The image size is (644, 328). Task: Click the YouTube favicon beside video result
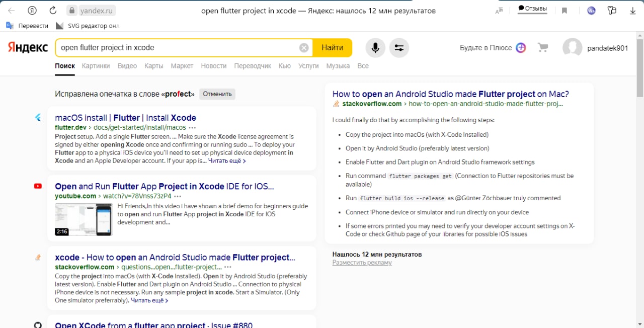pos(38,186)
